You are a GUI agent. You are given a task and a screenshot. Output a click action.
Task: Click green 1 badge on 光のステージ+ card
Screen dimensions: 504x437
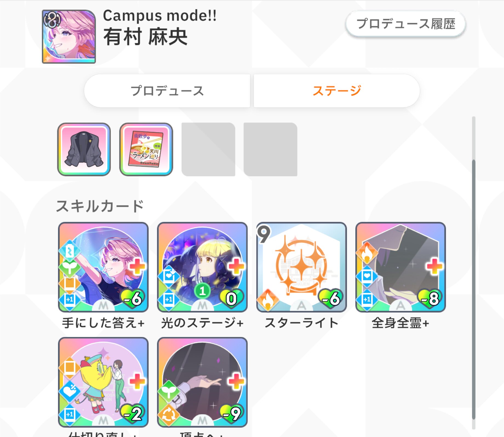[x=202, y=291]
